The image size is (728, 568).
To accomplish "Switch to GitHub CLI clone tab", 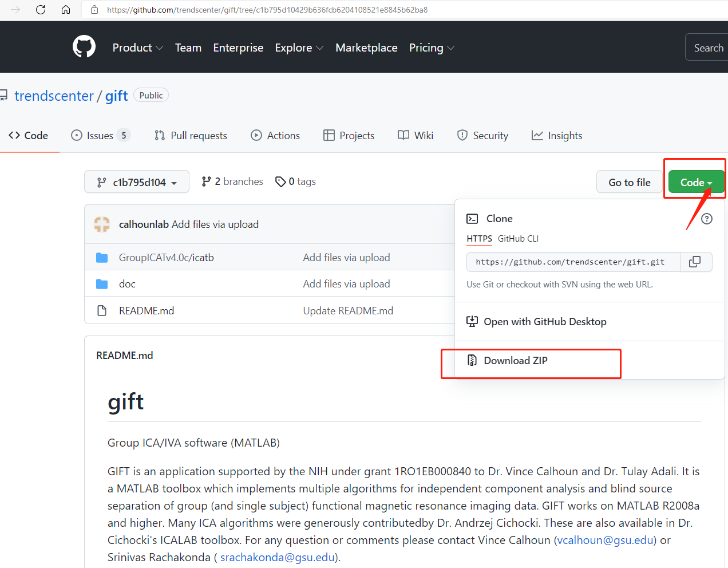I will pyautogui.click(x=518, y=239).
